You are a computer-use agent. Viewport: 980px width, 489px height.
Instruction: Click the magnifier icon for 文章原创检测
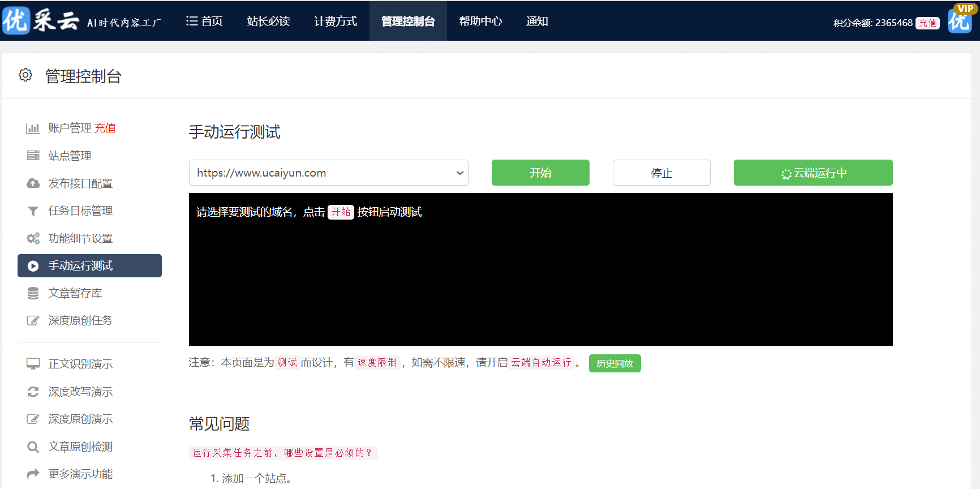click(x=33, y=447)
